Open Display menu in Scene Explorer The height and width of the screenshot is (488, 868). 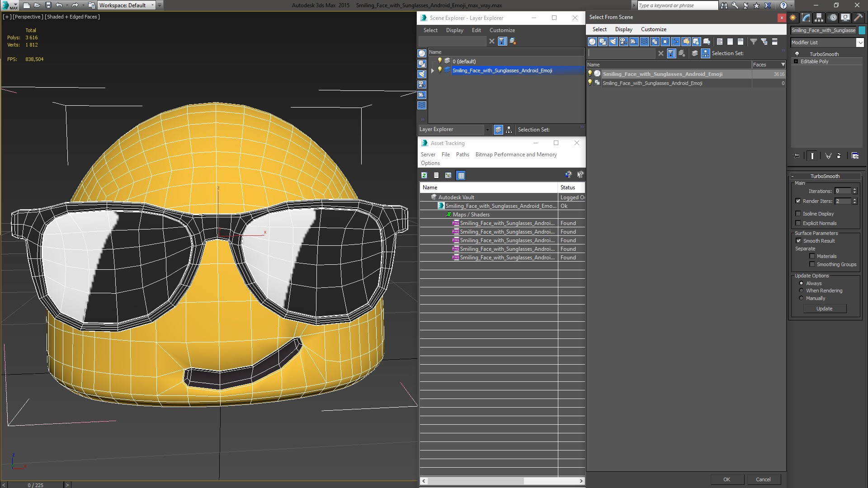454,30
